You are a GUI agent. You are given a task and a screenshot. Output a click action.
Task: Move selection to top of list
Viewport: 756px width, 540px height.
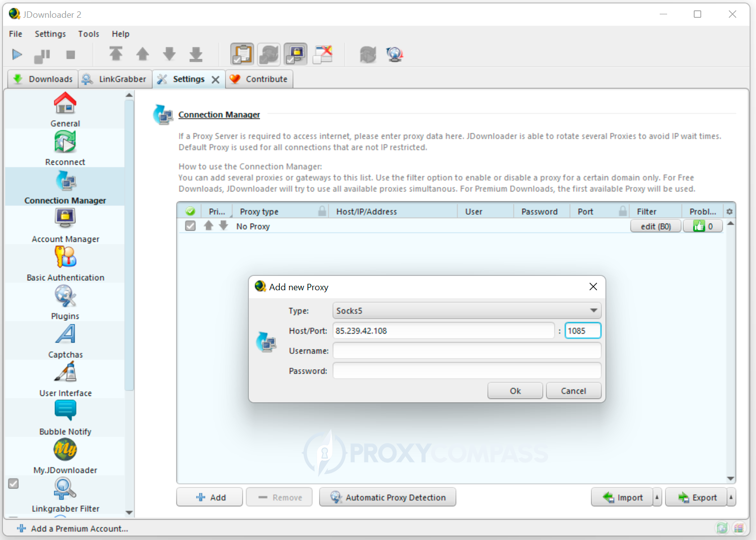pyautogui.click(x=116, y=54)
